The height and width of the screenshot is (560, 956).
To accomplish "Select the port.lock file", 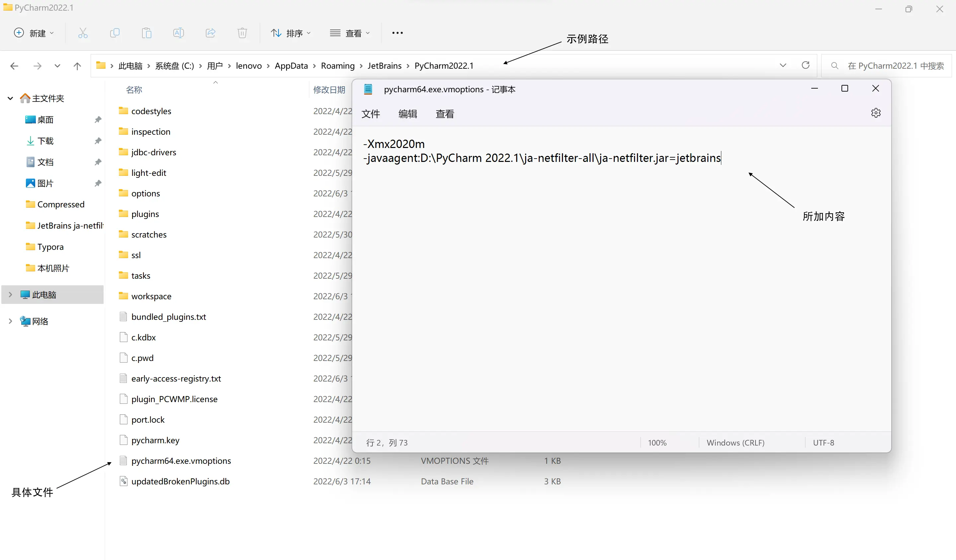I will [148, 419].
